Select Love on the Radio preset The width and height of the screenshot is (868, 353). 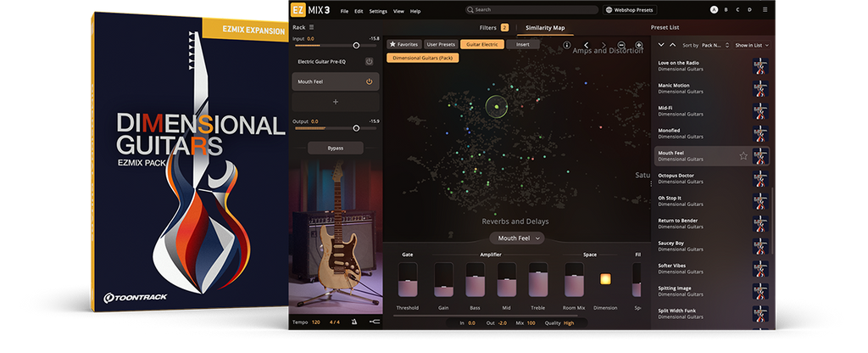tap(712, 66)
